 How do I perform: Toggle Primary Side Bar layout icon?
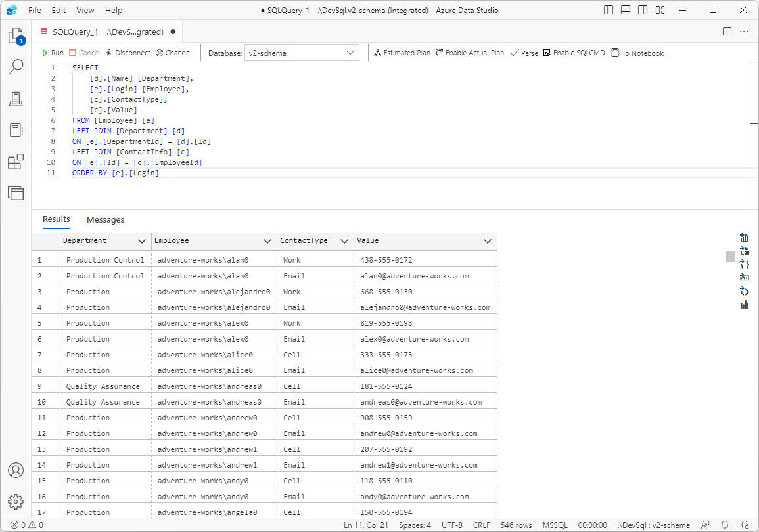tap(609, 10)
